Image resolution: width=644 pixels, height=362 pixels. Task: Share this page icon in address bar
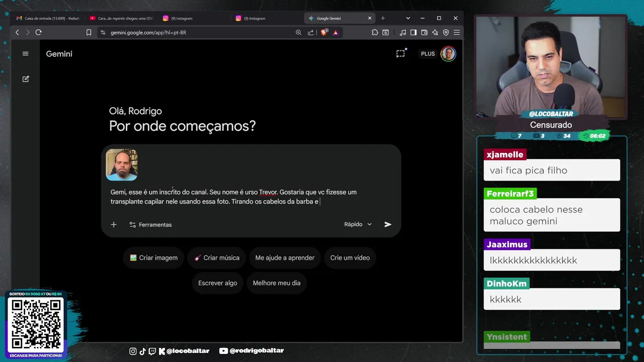(x=310, y=32)
